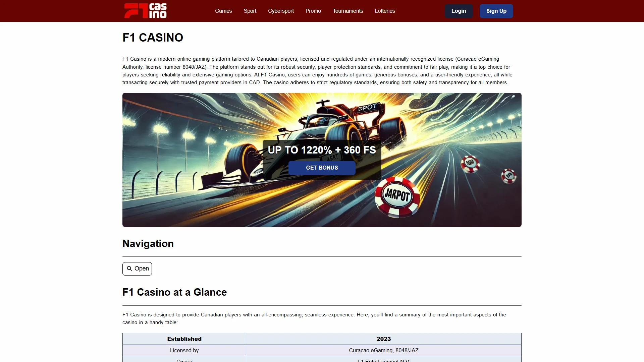Open the Games menu item
Viewport: 644px width, 362px height.
click(223, 11)
